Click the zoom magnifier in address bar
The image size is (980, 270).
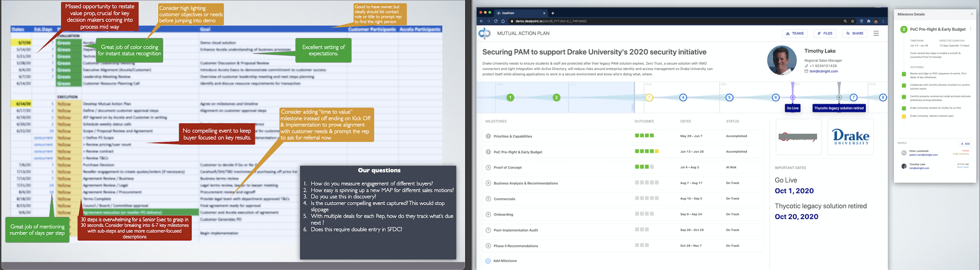click(x=845, y=21)
